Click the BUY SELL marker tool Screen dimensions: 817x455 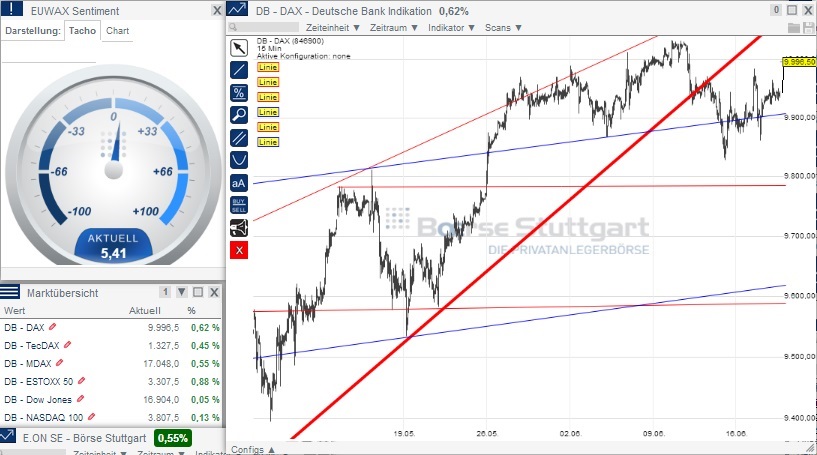[x=239, y=205]
